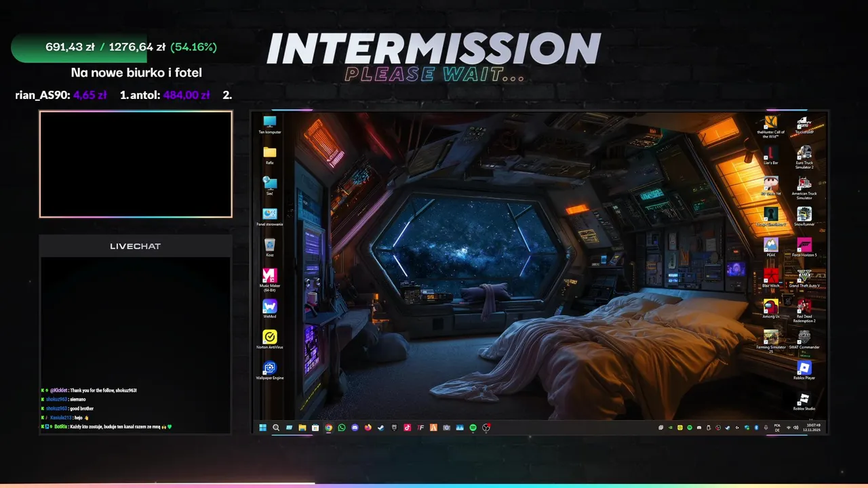Launch Music Maker (64-Bit) shortcut
This screenshot has height=488, width=868.
point(269,280)
